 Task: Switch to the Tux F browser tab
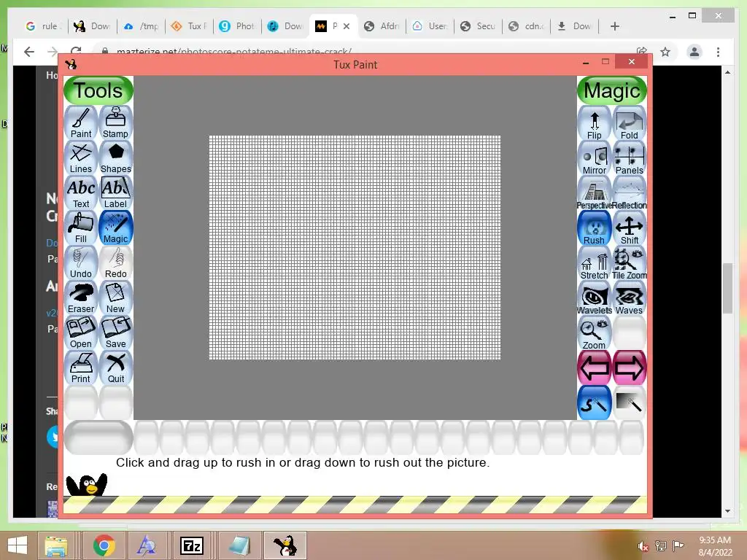[x=190, y=26]
